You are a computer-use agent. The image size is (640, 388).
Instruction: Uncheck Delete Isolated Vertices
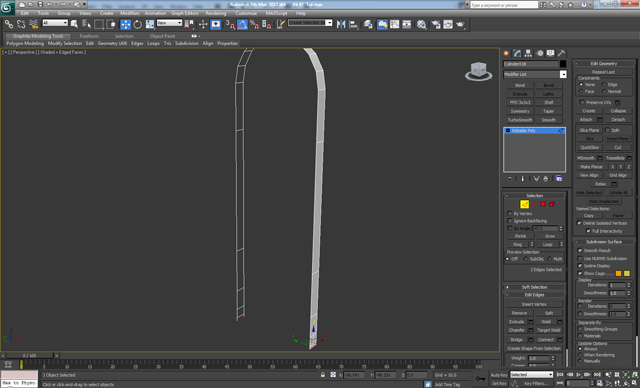click(x=579, y=223)
